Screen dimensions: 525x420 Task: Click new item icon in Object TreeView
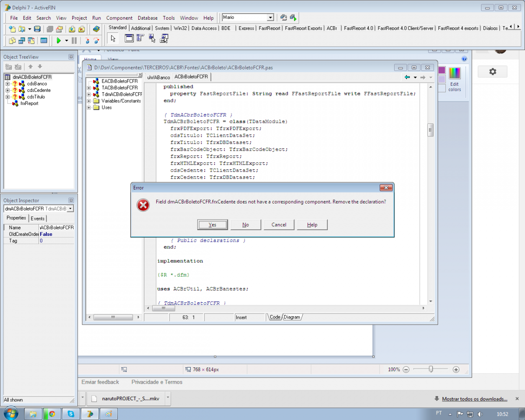8,66
